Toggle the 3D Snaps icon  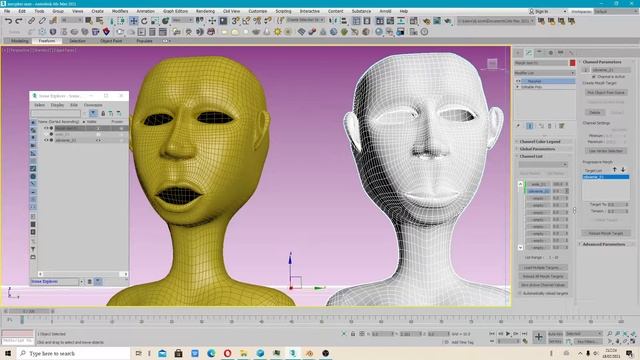[235, 20]
